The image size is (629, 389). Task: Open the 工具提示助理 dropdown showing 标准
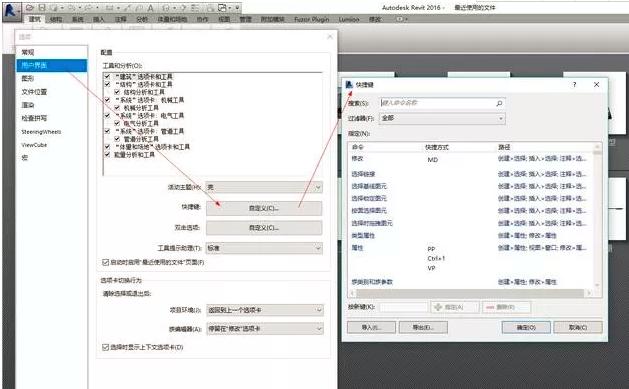coord(264,248)
